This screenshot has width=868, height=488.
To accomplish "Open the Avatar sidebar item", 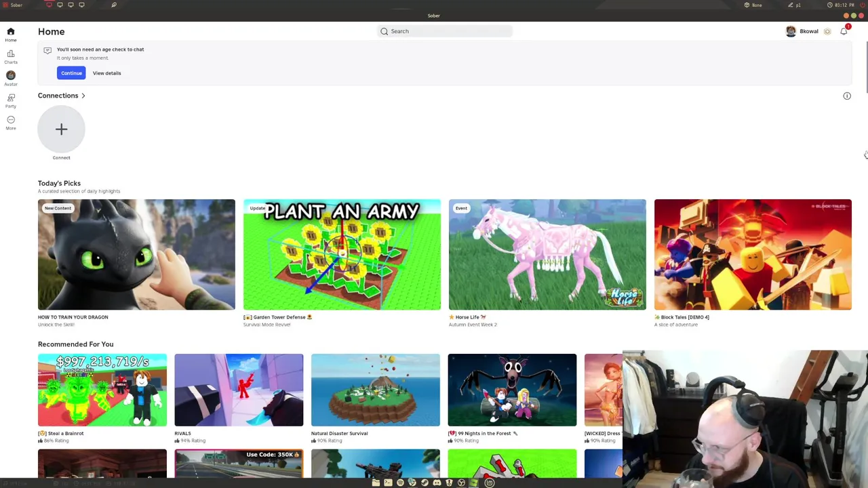I will tap(11, 79).
